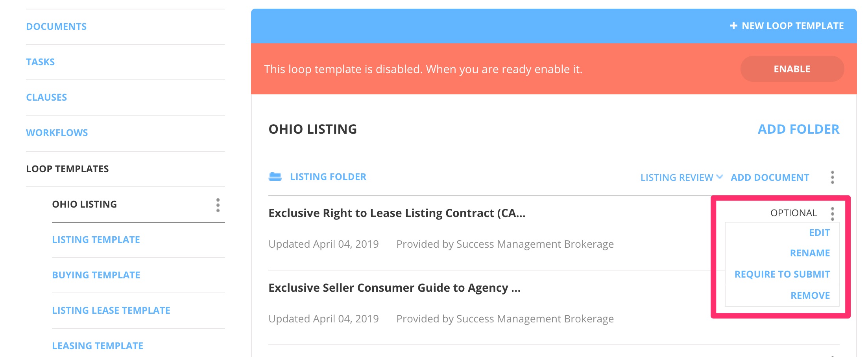Image resolution: width=868 pixels, height=357 pixels.
Task: Choose Edit from the document menu
Action: click(x=819, y=233)
